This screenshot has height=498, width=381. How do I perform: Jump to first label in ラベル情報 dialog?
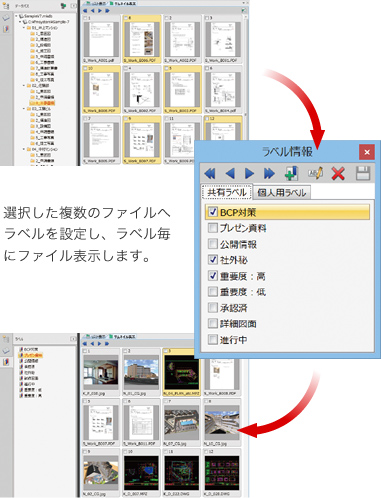(x=210, y=174)
